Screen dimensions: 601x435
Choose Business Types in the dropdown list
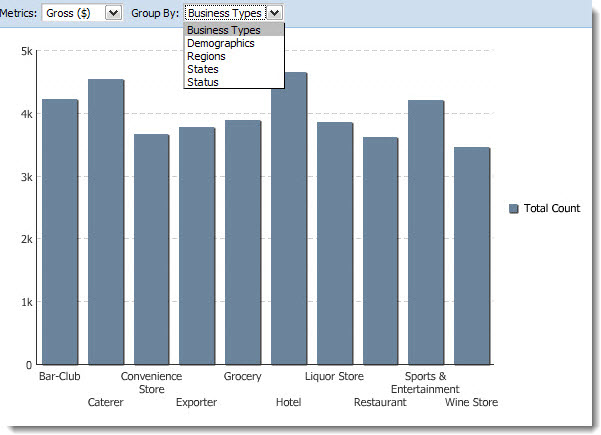[234, 30]
